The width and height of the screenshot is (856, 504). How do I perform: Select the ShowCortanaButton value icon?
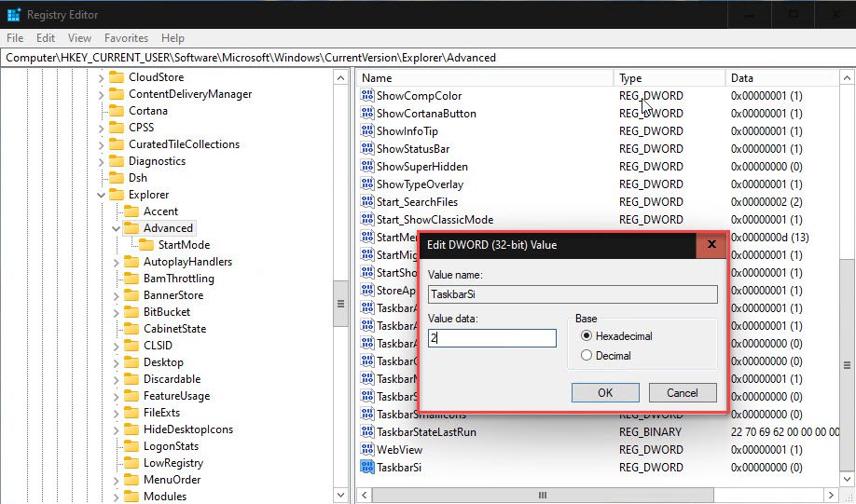click(367, 114)
